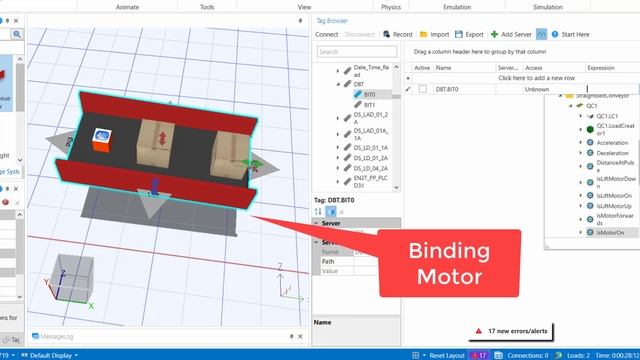
Task: Open the Physics ribbon tab
Action: pos(391,7)
